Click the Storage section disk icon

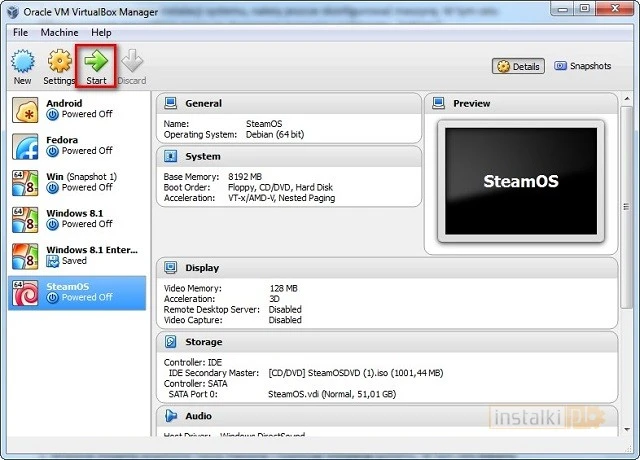(170, 342)
